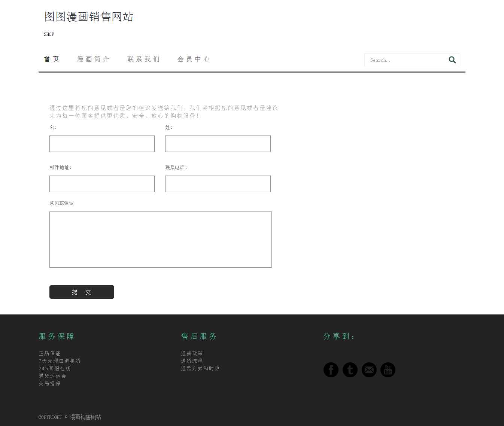Click the search magnifier icon

452,60
